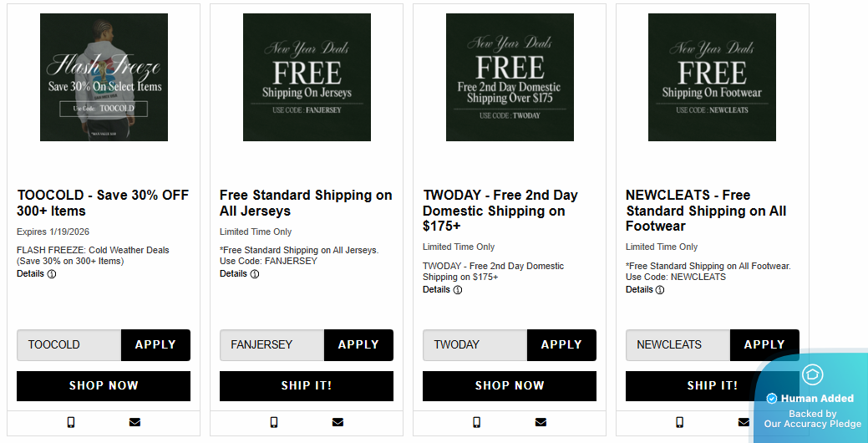Click the NEWCLEATS coupon code field

(678, 344)
